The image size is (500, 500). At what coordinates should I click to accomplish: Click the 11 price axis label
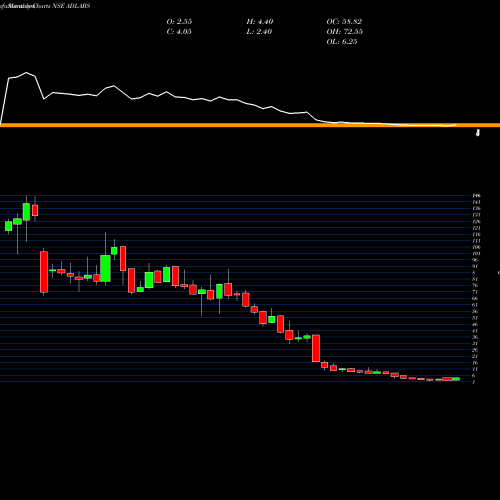pyautogui.click(x=475, y=369)
